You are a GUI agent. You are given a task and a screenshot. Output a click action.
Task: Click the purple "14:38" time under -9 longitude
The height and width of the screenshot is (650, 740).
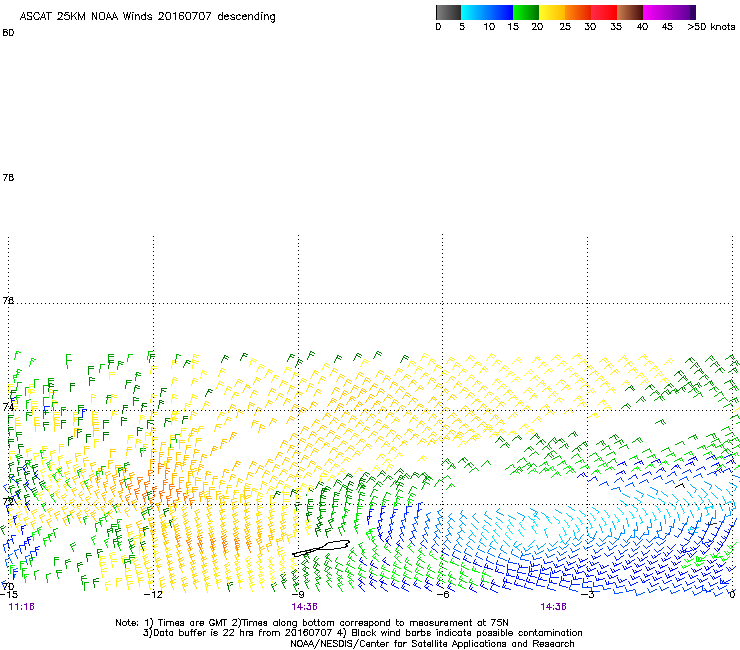tap(304, 607)
